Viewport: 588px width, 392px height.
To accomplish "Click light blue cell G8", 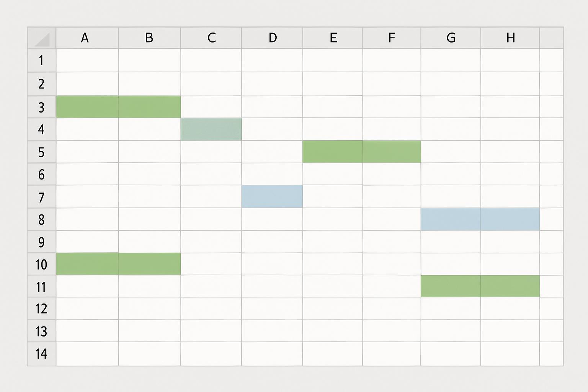I will (451, 219).
